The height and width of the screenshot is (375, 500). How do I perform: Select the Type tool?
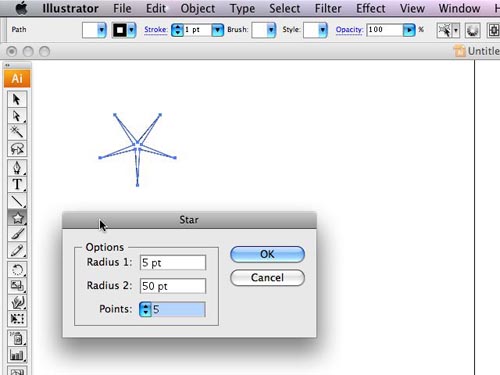(17, 184)
